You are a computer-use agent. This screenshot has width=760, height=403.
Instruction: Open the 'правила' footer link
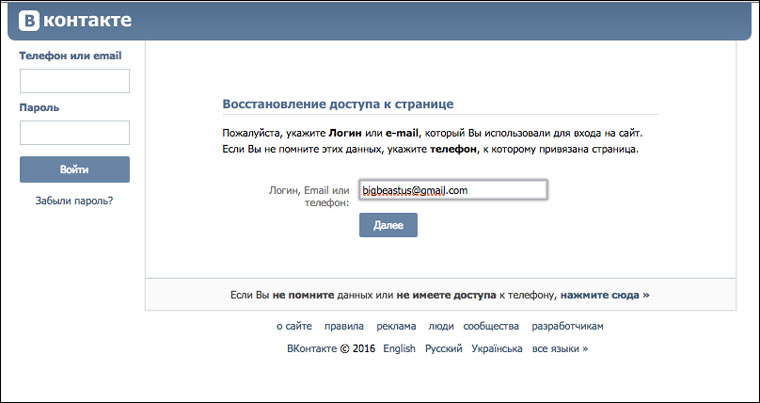tap(344, 326)
